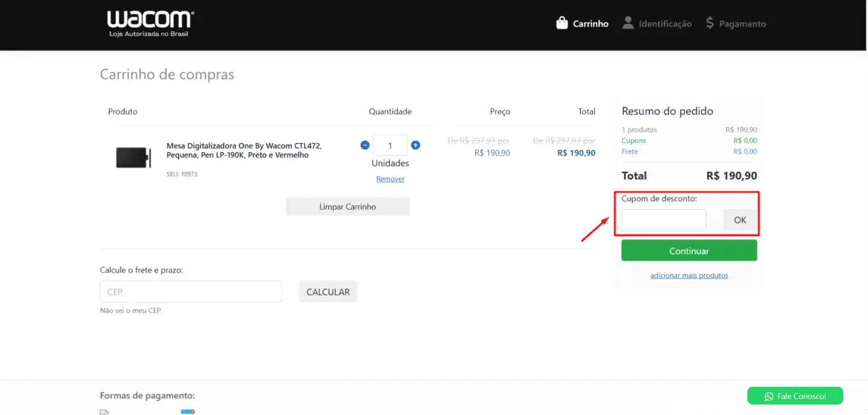This screenshot has width=868, height=415.
Task: Click the quantity input field
Action: [390, 145]
